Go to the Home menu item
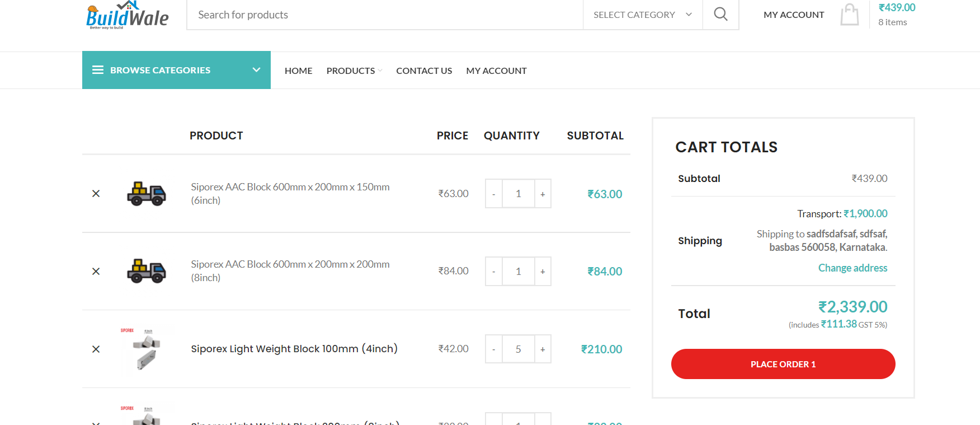980x425 pixels. click(298, 71)
